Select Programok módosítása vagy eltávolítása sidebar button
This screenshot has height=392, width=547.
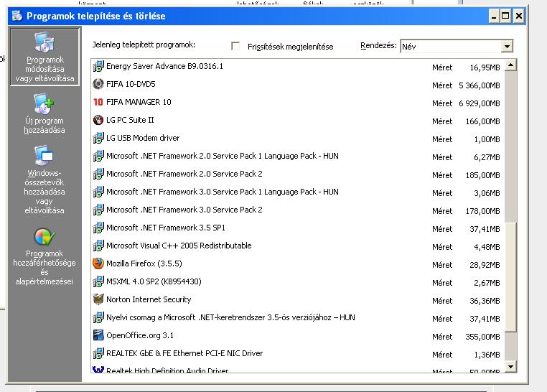45,57
